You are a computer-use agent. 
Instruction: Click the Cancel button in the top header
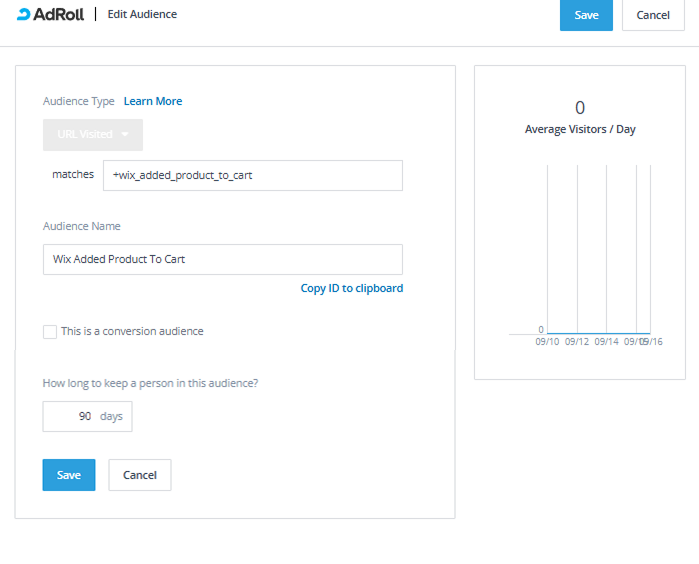point(653,15)
